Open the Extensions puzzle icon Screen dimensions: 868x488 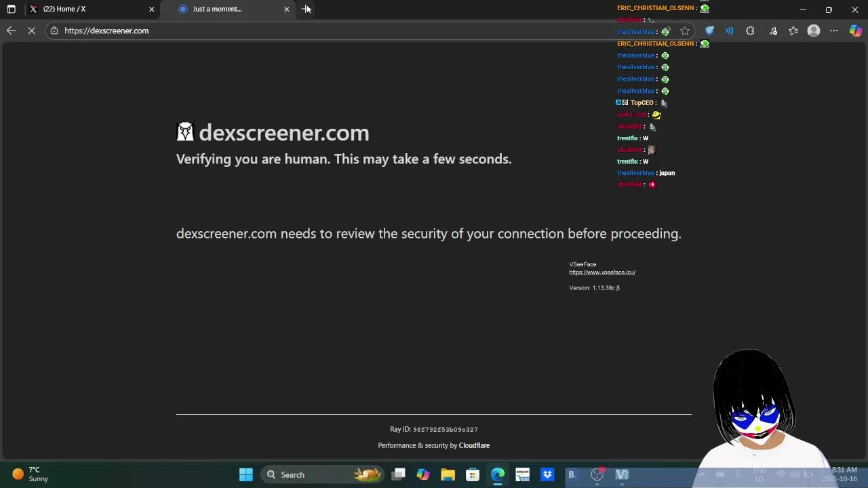[x=750, y=30]
